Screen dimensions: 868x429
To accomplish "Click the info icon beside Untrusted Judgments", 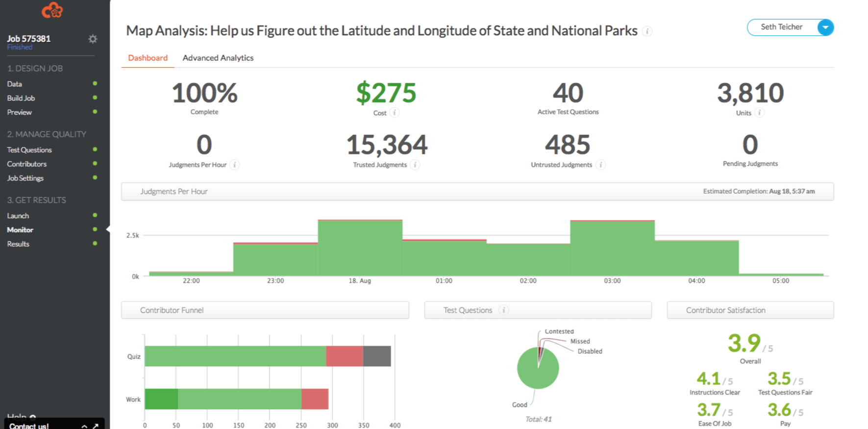I will click(601, 165).
